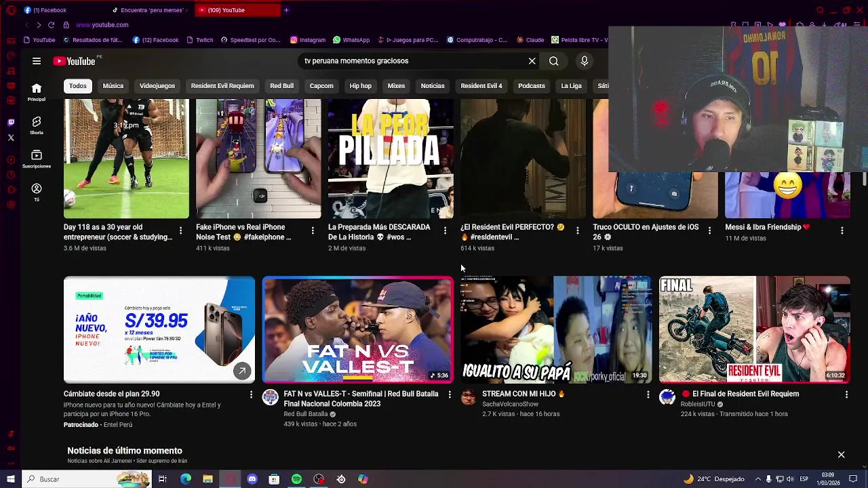Screen dimensions: 868x488
Task: Open options for La Preparada Más Descarada short
Action: (445, 231)
